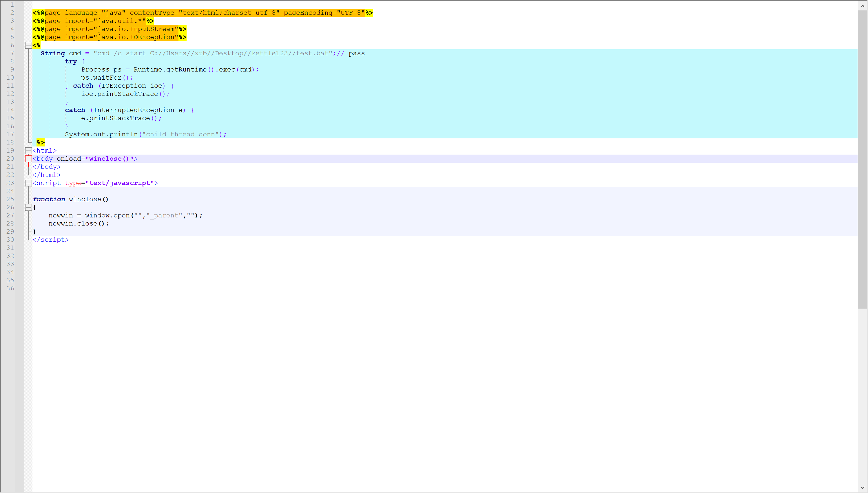Collapse the red body tag fold marker
Screen dimensions: 868x493
28,159
